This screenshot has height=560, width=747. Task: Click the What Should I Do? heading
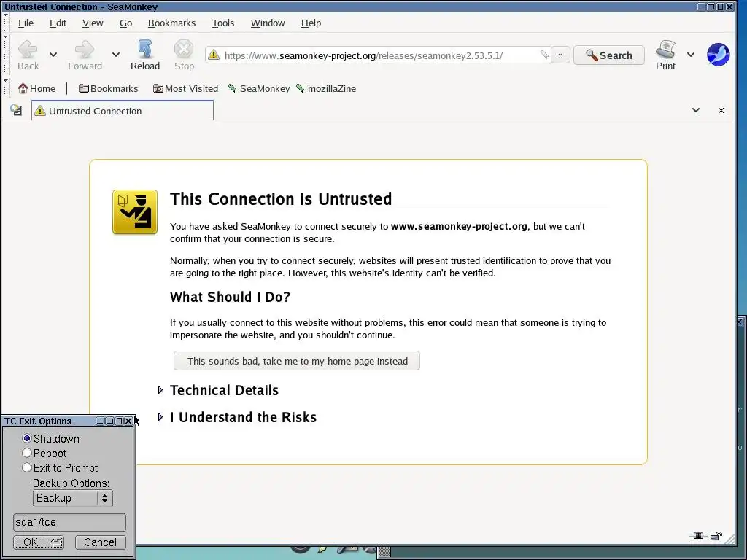coord(230,297)
